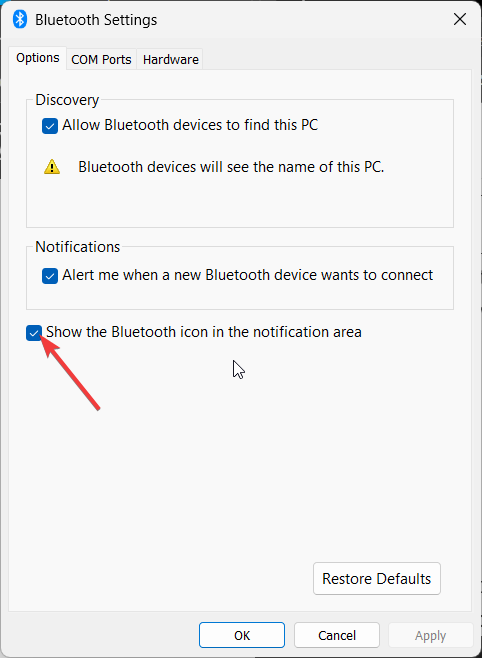The height and width of the screenshot is (658, 482).
Task: Click the Restore Defaults button
Action: click(377, 579)
